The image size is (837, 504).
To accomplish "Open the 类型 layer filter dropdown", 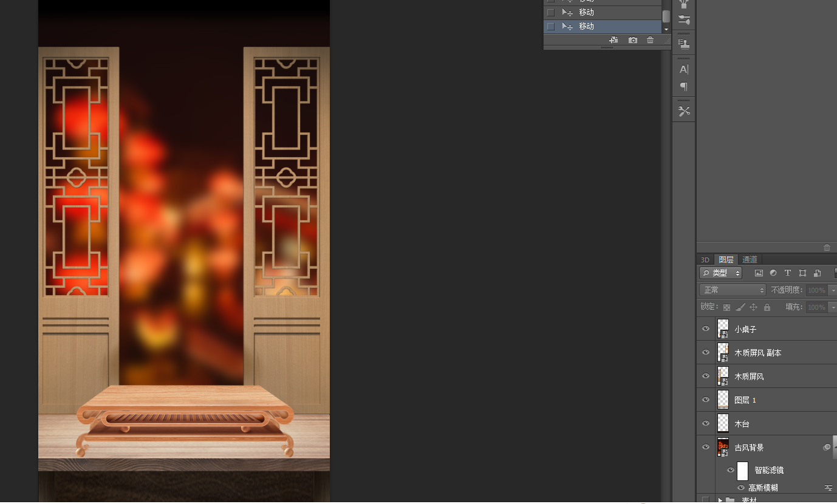I will tap(720, 273).
